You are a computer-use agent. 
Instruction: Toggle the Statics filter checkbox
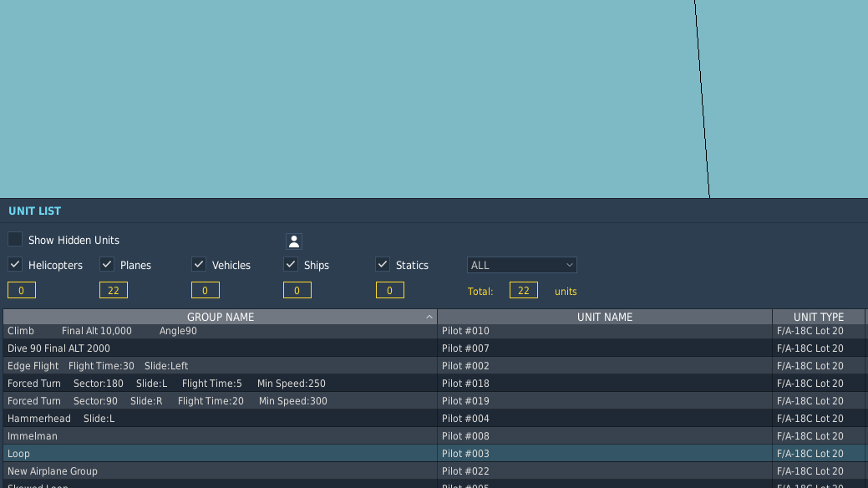click(x=383, y=265)
